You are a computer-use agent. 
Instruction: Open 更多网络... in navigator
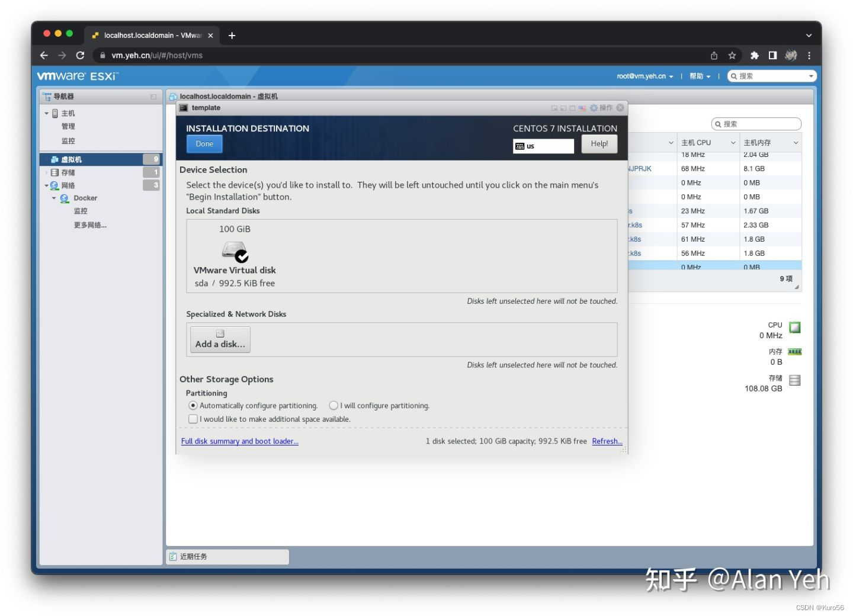coord(90,225)
